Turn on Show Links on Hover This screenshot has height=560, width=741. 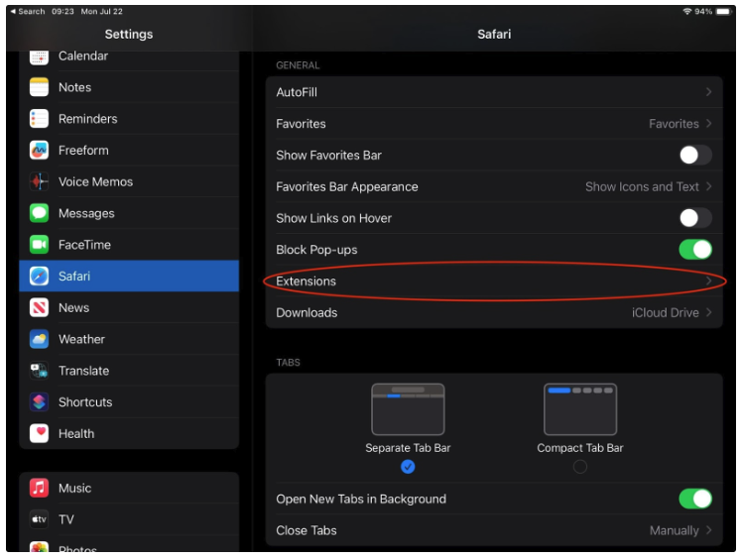(695, 218)
